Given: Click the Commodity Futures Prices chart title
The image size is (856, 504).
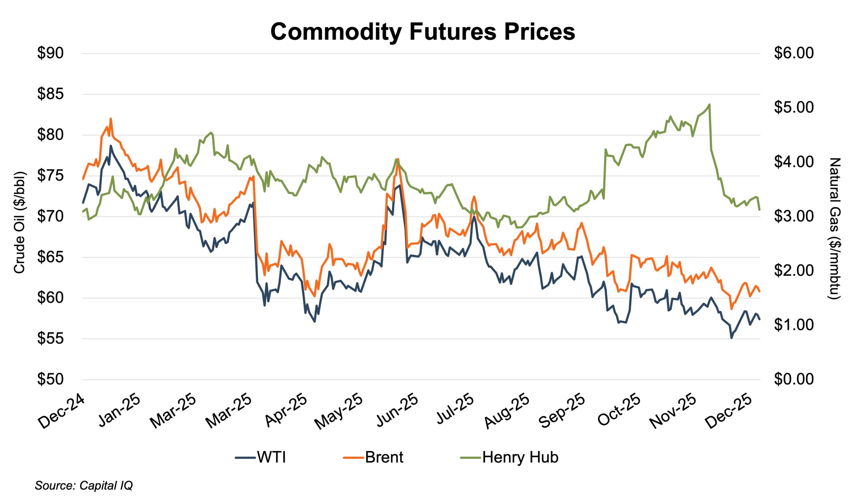Looking at the screenshot, I should click(423, 32).
